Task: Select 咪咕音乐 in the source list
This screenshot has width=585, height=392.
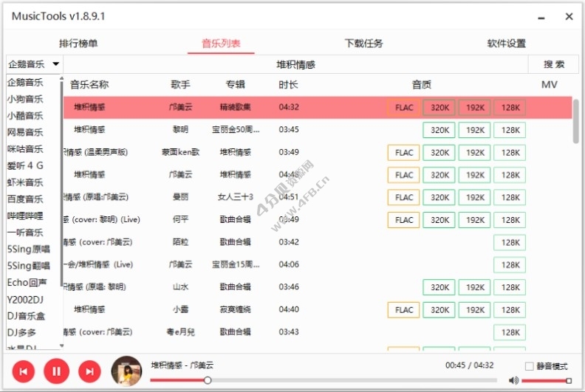Action: click(x=25, y=149)
